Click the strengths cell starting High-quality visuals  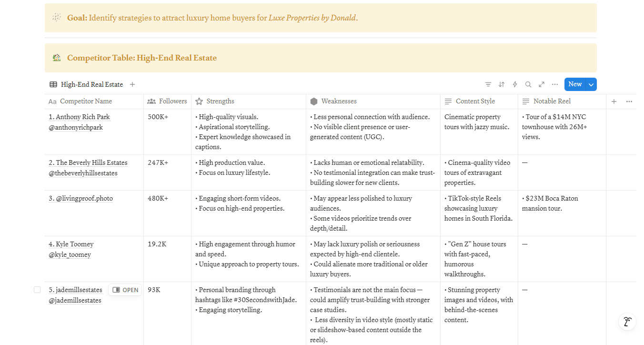(x=249, y=132)
